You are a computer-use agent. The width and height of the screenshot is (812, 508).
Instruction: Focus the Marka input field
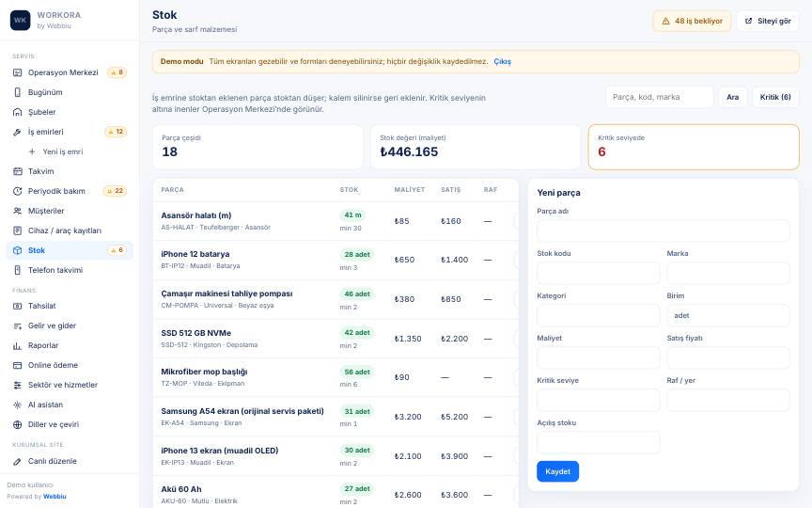click(x=728, y=273)
